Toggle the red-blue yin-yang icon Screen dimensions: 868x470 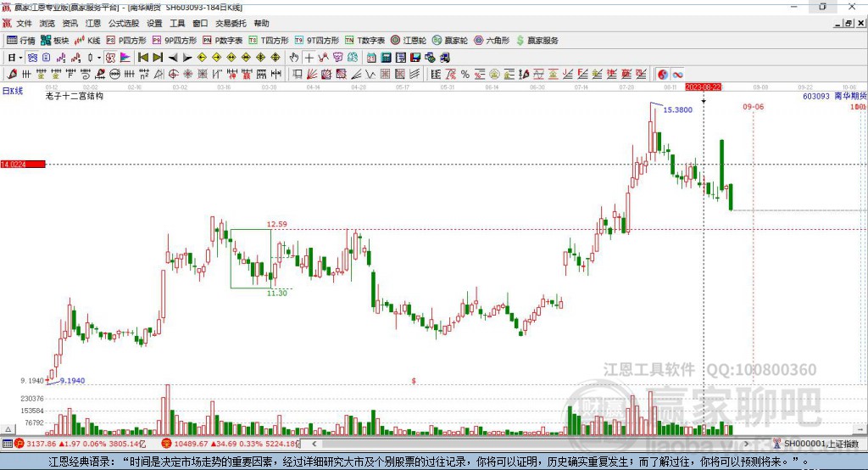point(663,74)
